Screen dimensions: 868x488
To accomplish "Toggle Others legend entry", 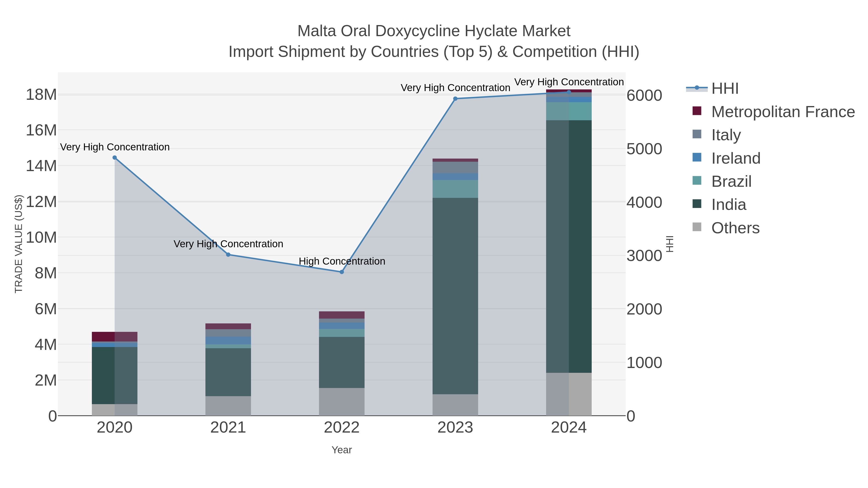I will 726,228.
